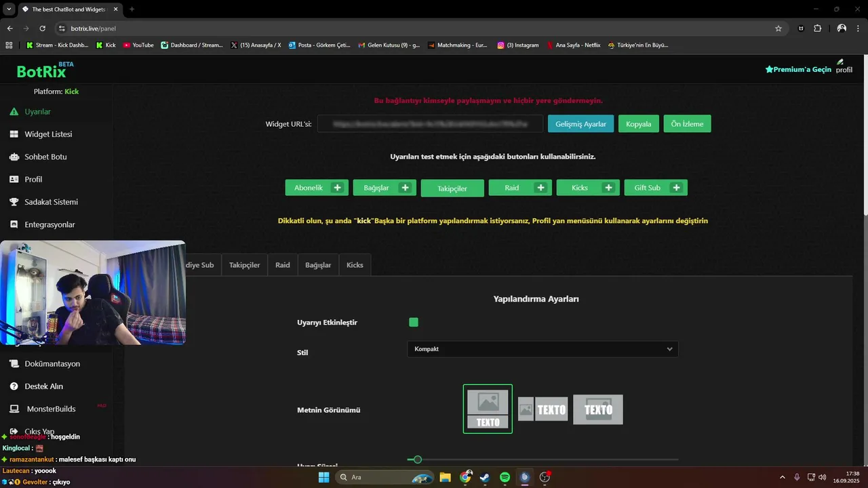
Task: Click the plus icon on Gift Sub button
Action: tap(676, 188)
